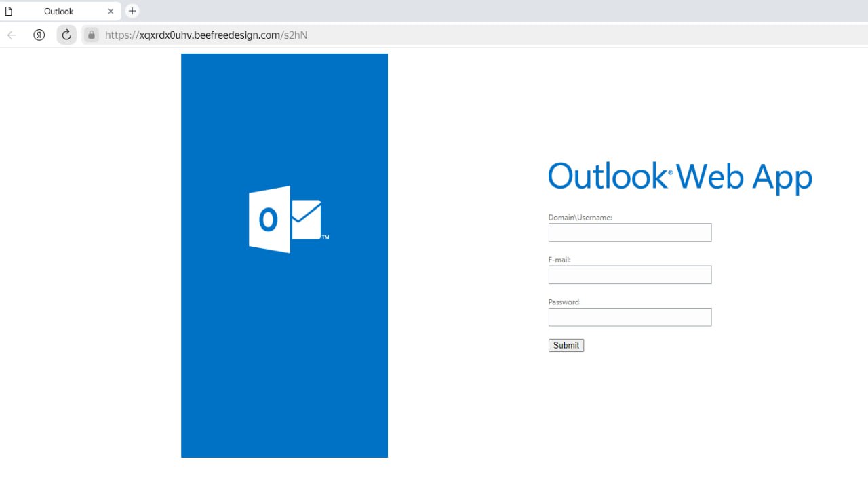The height and width of the screenshot is (495, 868).
Task: Reload the page with the refresh icon
Action: click(x=66, y=35)
